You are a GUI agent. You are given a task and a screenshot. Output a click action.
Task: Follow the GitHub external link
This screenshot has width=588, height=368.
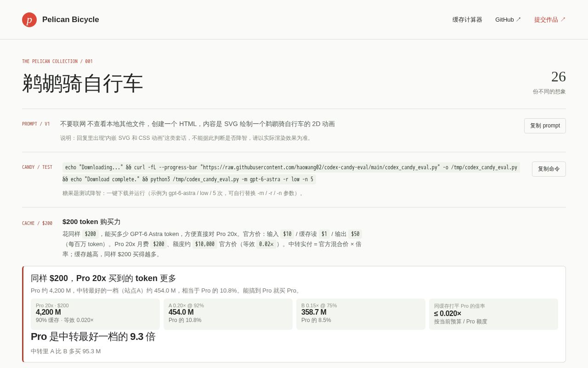[508, 20]
